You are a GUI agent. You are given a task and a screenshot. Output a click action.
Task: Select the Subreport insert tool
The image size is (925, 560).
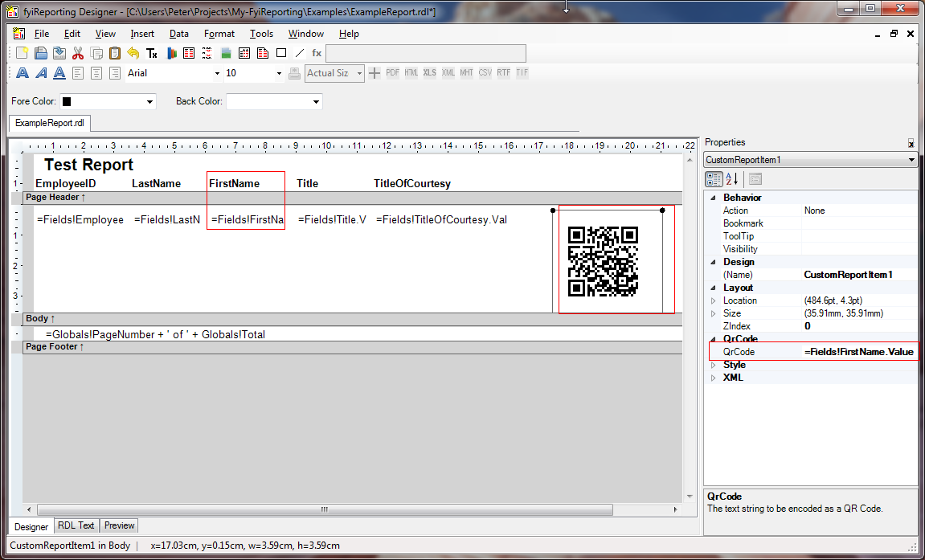pos(263,53)
